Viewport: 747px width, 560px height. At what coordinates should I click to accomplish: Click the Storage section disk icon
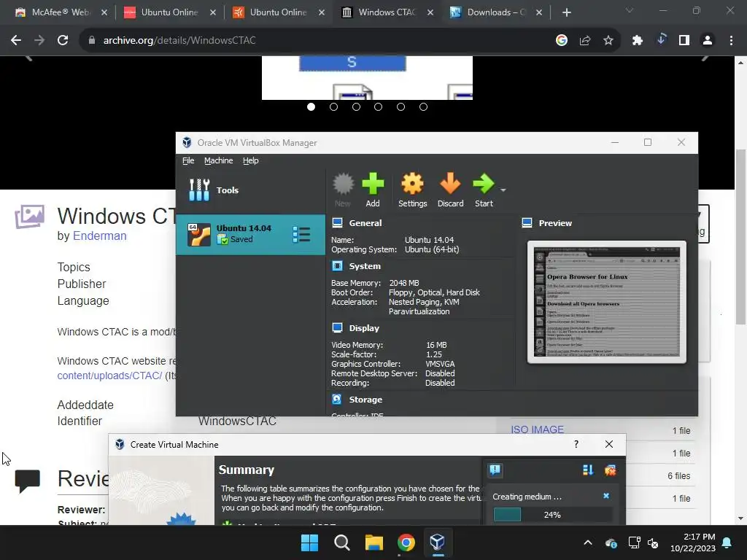coord(337,399)
